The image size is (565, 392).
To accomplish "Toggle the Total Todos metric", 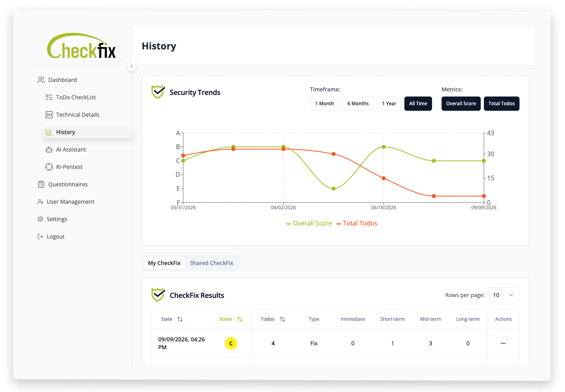I will tap(502, 104).
